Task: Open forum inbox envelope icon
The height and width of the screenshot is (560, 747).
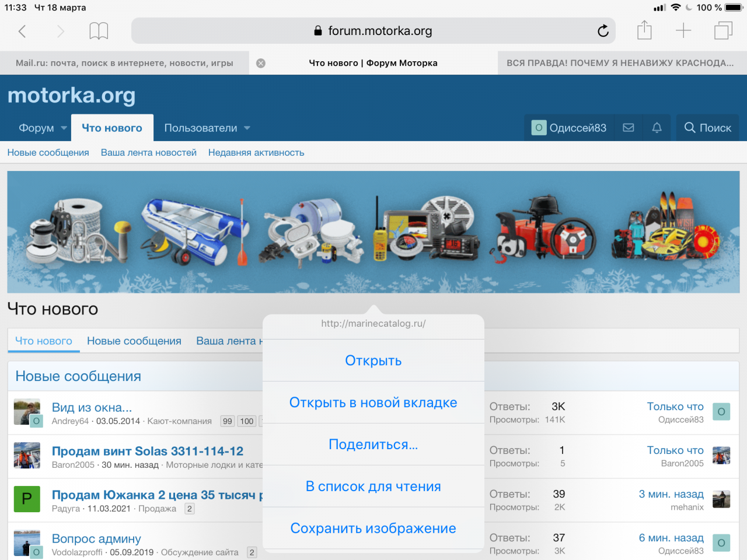Action: (629, 128)
